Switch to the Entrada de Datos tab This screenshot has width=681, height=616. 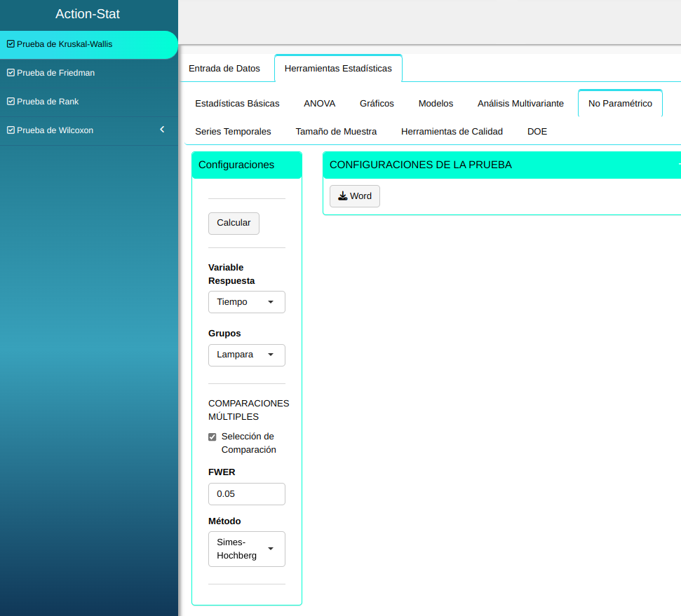(224, 69)
